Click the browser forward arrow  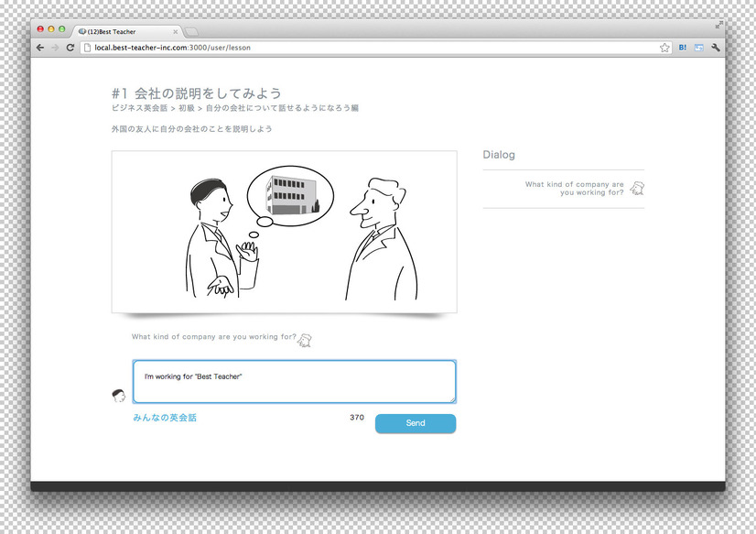click(55, 48)
